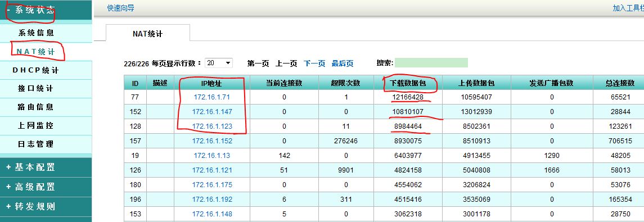
Task: Sort by the IP地址 column header
Action: 212,83
